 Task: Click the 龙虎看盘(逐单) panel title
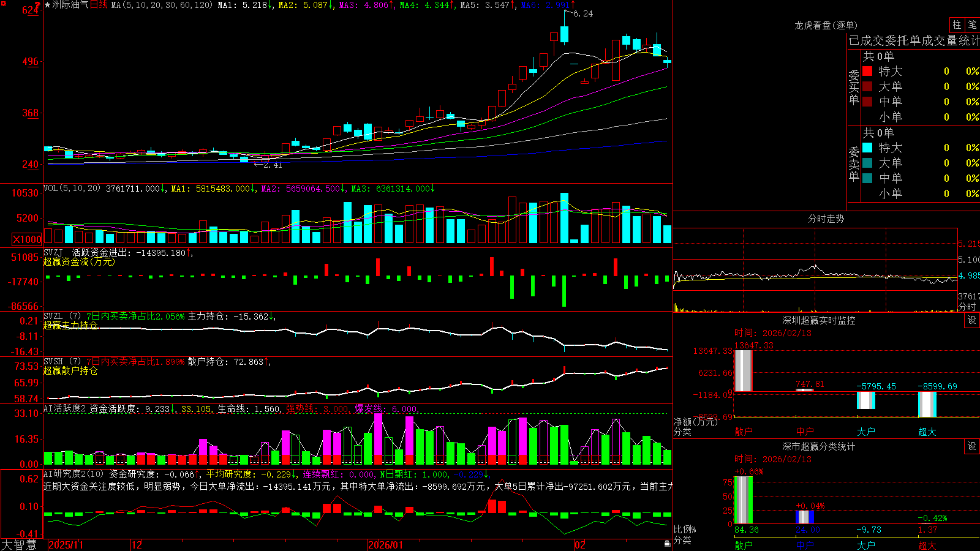click(x=826, y=25)
